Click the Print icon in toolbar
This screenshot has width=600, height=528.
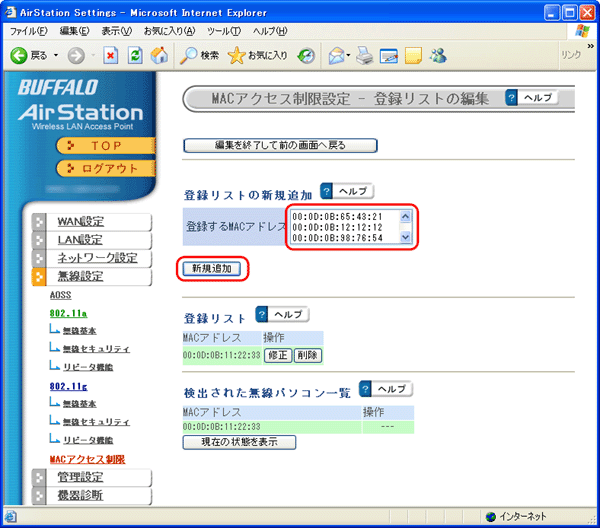coord(364,55)
